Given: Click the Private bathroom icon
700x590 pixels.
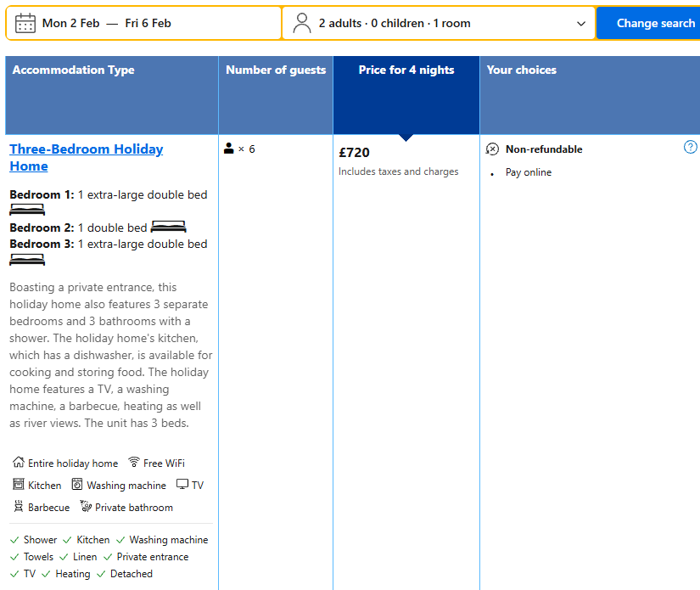Looking at the screenshot, I should click(x=86, y=507).
